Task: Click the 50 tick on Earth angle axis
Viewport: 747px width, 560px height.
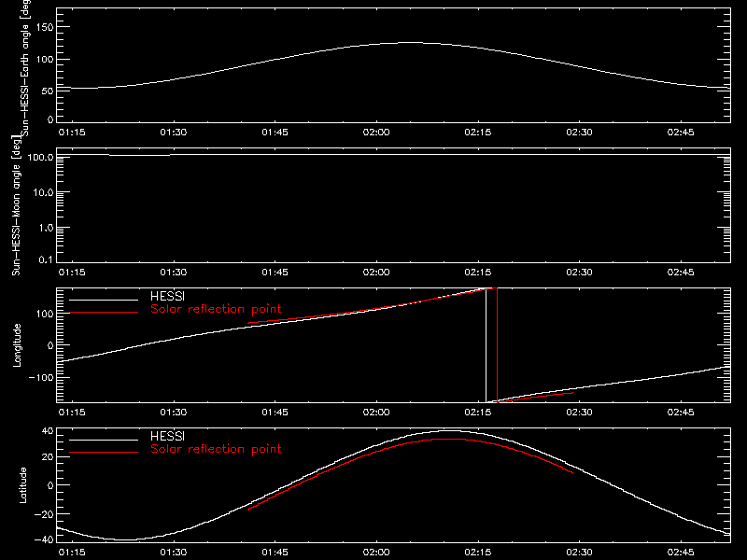Action: (x=48, y=91)
